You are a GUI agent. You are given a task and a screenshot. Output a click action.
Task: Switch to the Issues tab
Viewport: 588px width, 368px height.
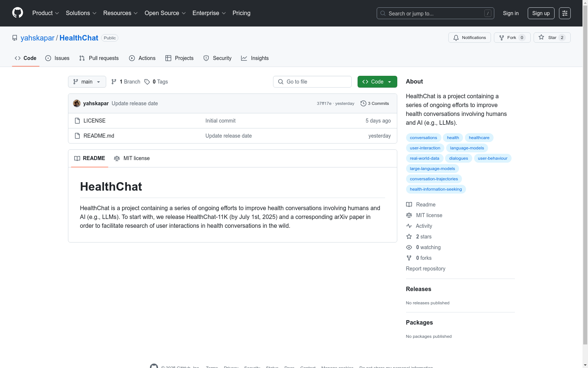(57, 58)
